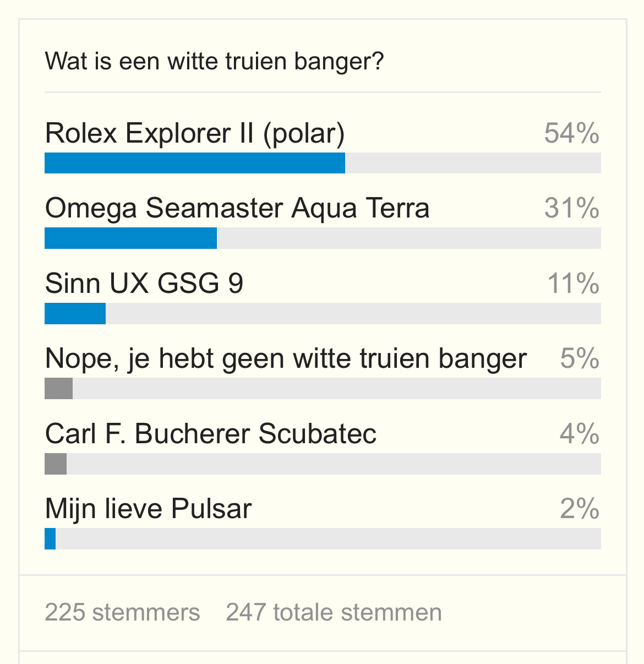644x664 pixels.
Task: Click the poll title 'Wat is een witte truien banger?'
Action: tap(214, 61)
